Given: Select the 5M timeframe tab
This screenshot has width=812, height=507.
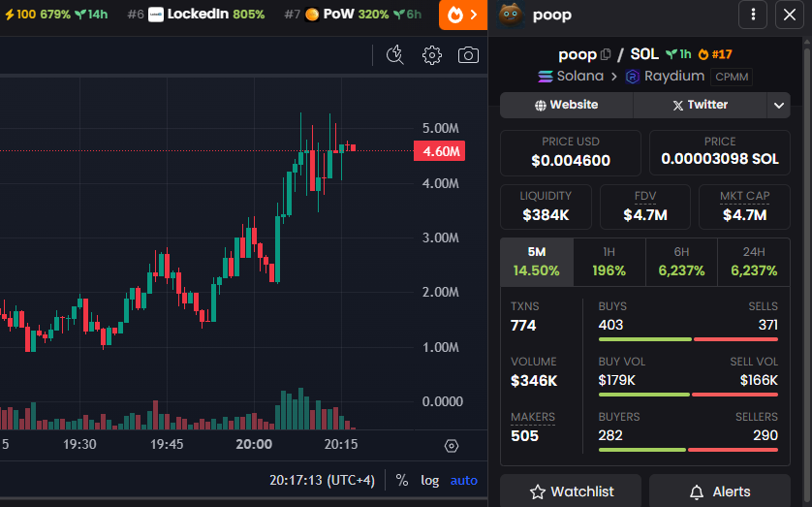Looking at the screenshot, I should (537, 262).
